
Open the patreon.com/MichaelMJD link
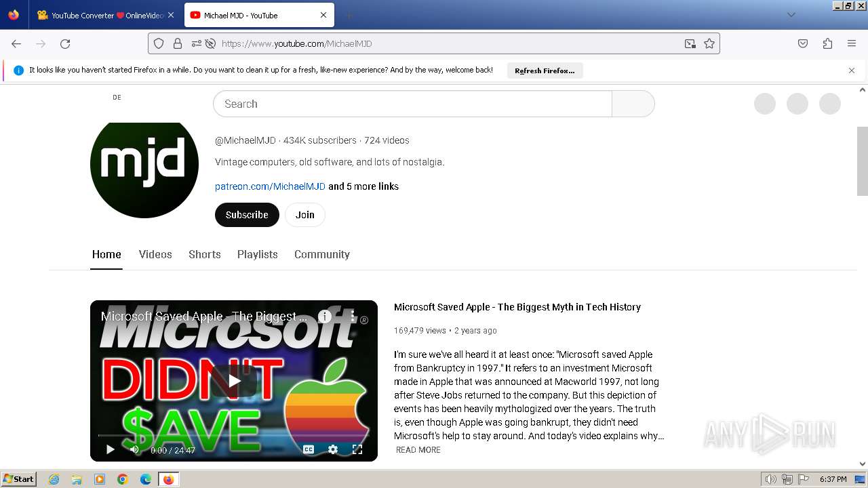[270, 186]
